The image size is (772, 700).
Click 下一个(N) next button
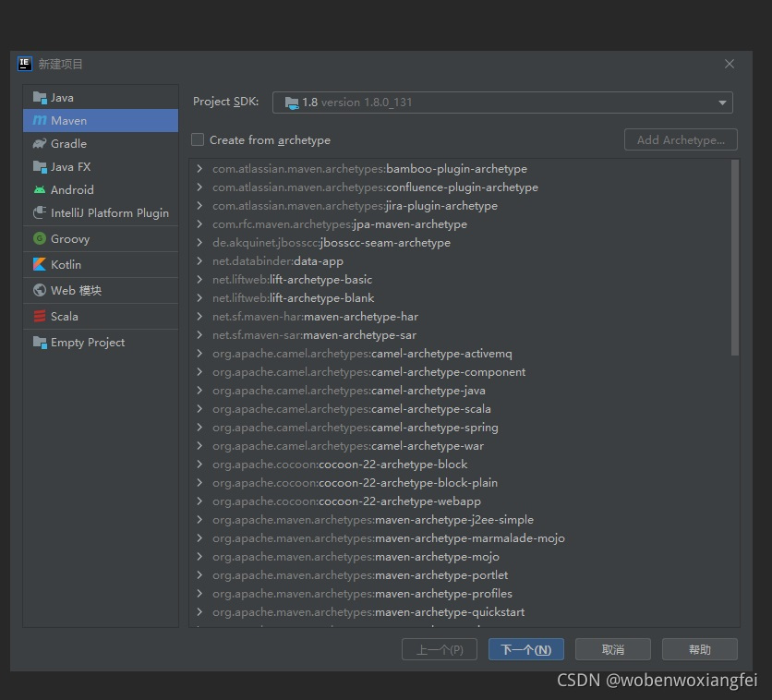[525, 649]
